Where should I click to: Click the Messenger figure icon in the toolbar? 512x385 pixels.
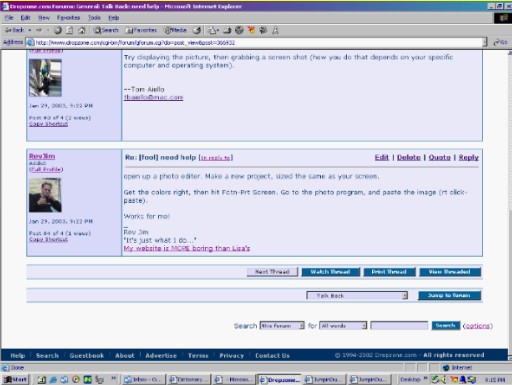[x=275, y=30]
